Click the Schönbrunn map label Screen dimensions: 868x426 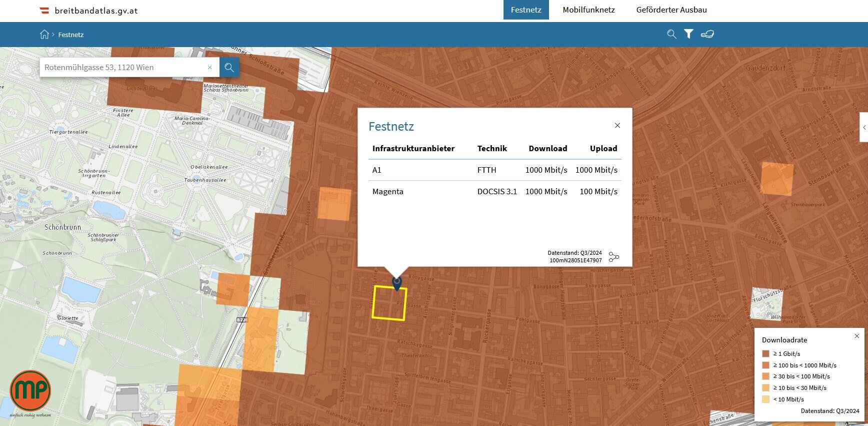pyautogui.click(x=62, y=227)
